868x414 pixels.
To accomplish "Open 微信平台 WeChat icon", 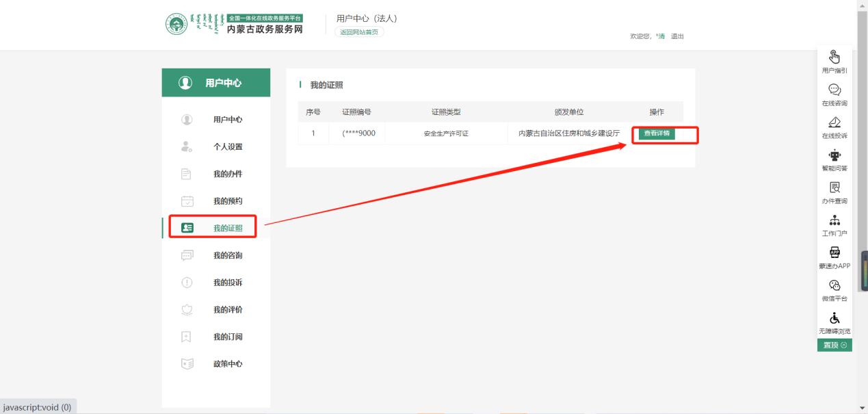I will (x=834, y=286).
